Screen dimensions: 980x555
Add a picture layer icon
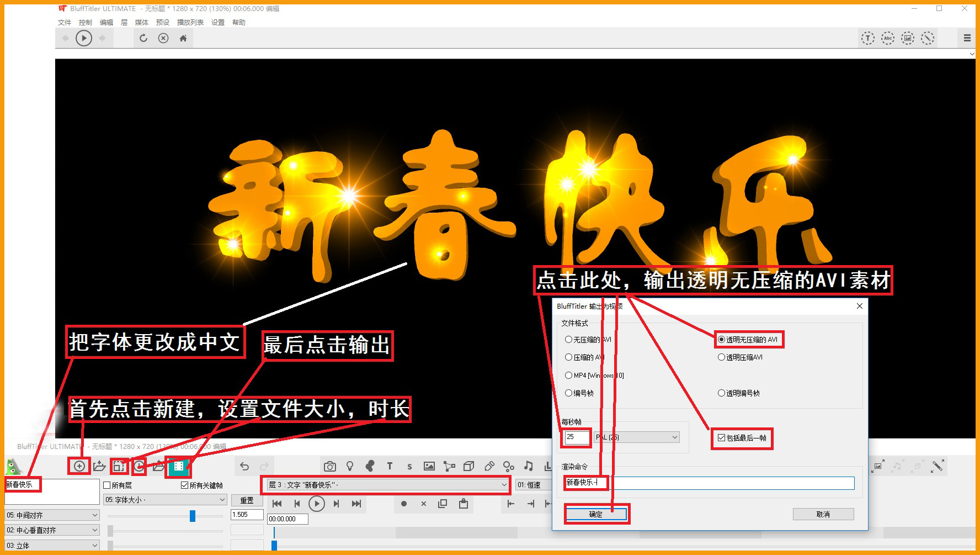coord(429,466)
